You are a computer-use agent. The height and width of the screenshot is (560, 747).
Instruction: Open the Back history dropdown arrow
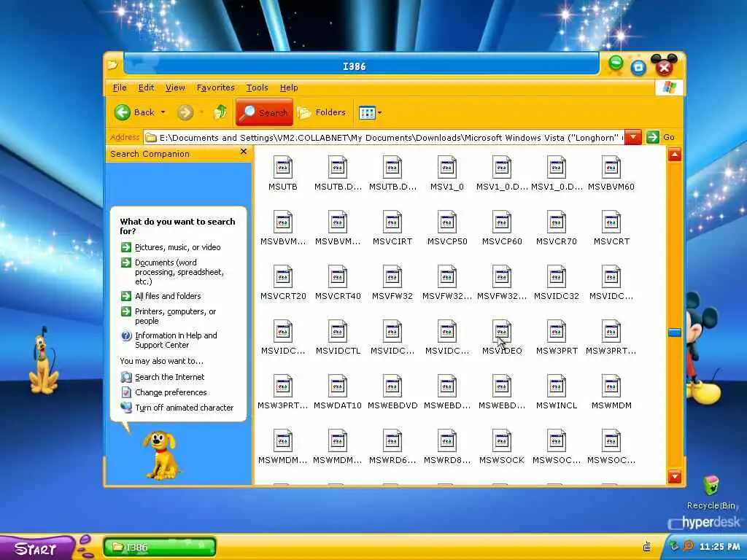(x=163, y=112)
